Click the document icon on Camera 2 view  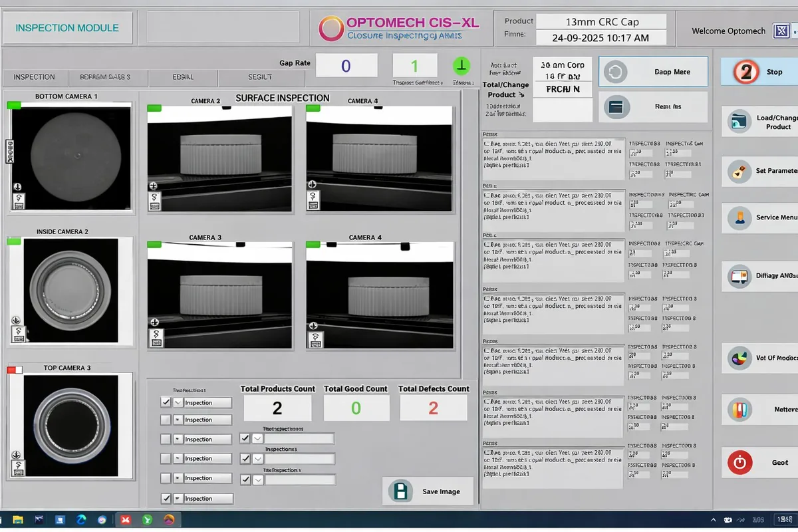(155, 201)
